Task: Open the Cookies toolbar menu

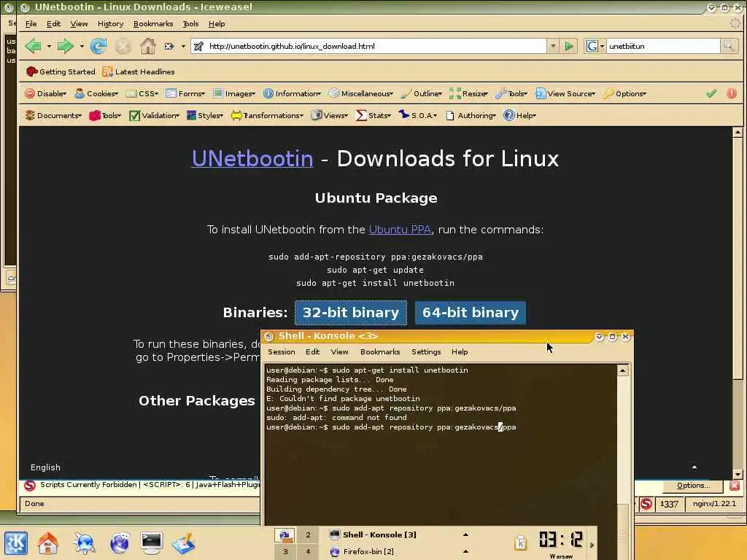Action: click(x=96, y=93)
